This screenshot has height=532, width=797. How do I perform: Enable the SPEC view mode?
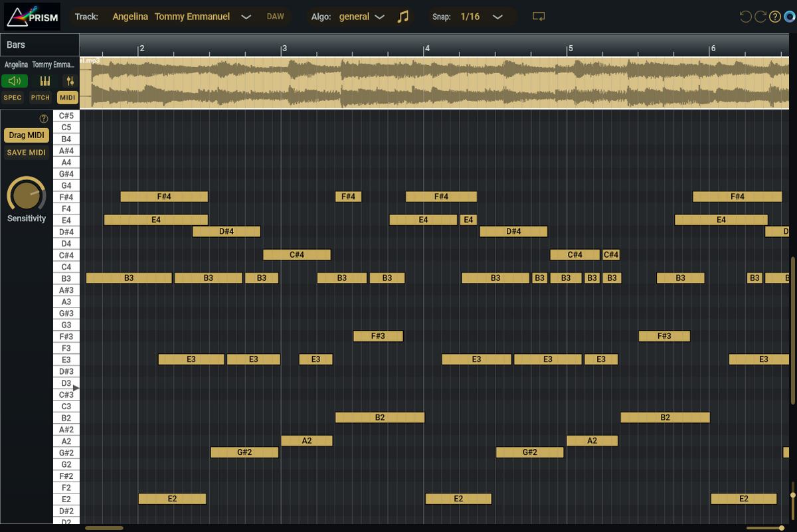pos(12,98)
